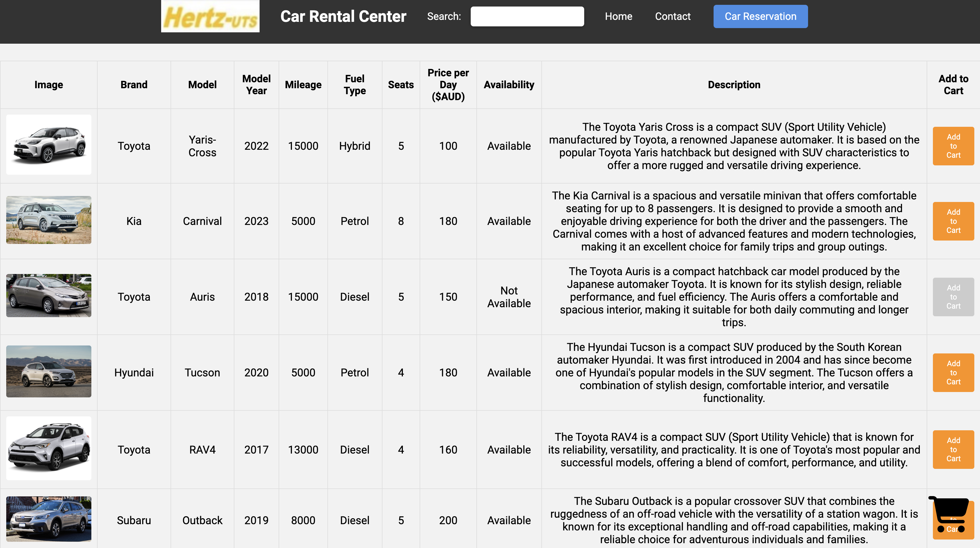980x548 pixels.
Task: Click the seats 8 cell
Action: (401, 221)
